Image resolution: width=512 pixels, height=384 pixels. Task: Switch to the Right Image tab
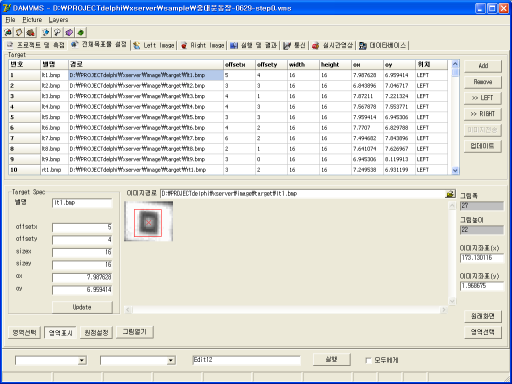tap(202, 45)
